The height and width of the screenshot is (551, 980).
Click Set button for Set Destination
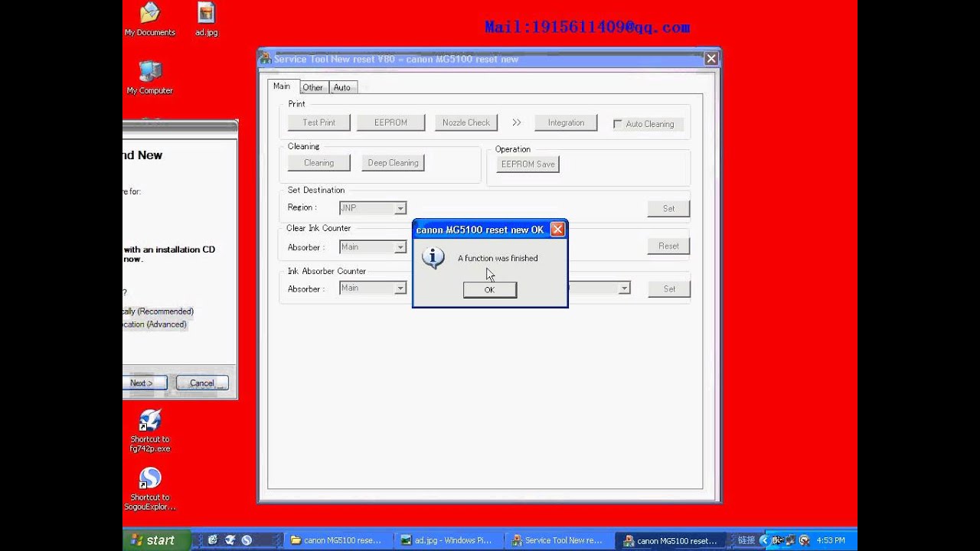(669, 208)
